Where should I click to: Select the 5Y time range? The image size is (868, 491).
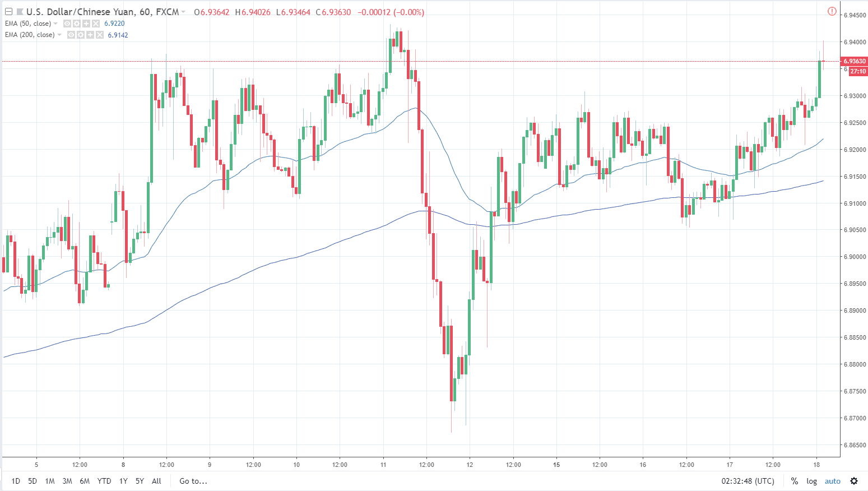tap(140, 481)
